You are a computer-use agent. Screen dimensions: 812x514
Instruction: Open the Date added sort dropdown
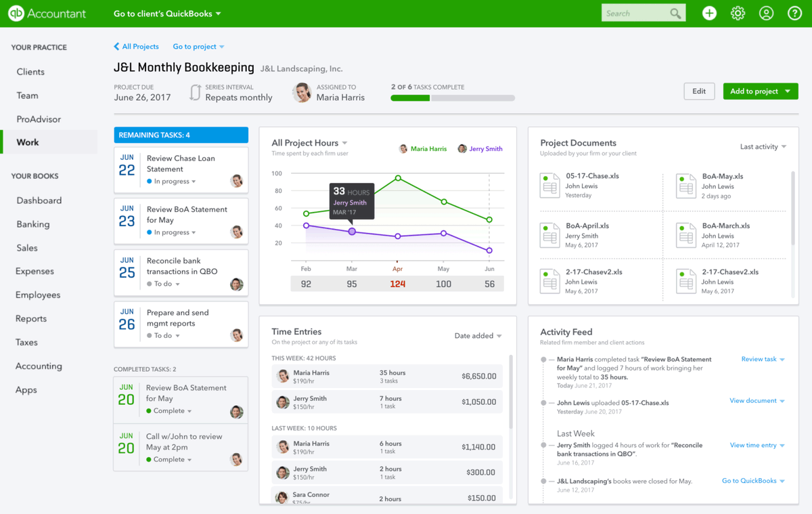pyautogui.click(x=478, y=336)
